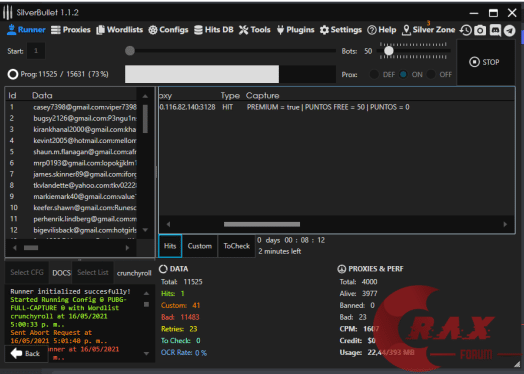This screenshot has height=374, width=524.
Task: Open the Telegram icon link
Action: [510, 30]
